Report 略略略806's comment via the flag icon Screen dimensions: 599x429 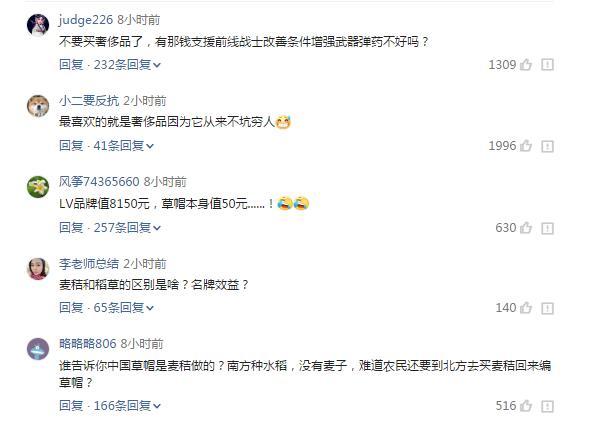[547, 406]
